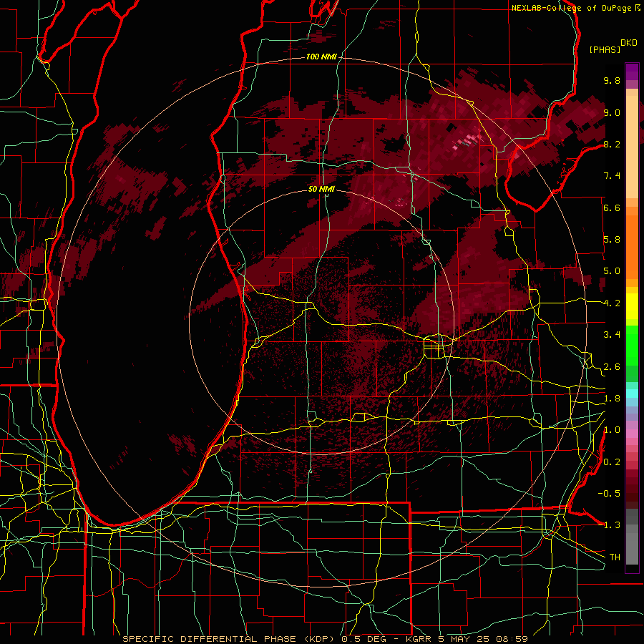Viewport: 644px width, 644px height.
Task: Click the -0.5 legend value
Action: pyautogui.click(x=609, y=493)
